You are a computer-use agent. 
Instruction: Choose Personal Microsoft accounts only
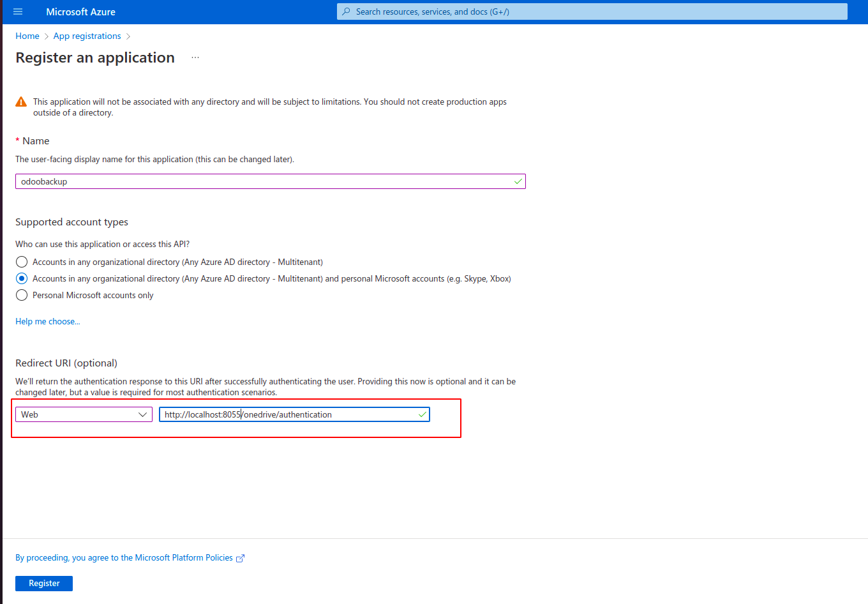coord(22,296)
